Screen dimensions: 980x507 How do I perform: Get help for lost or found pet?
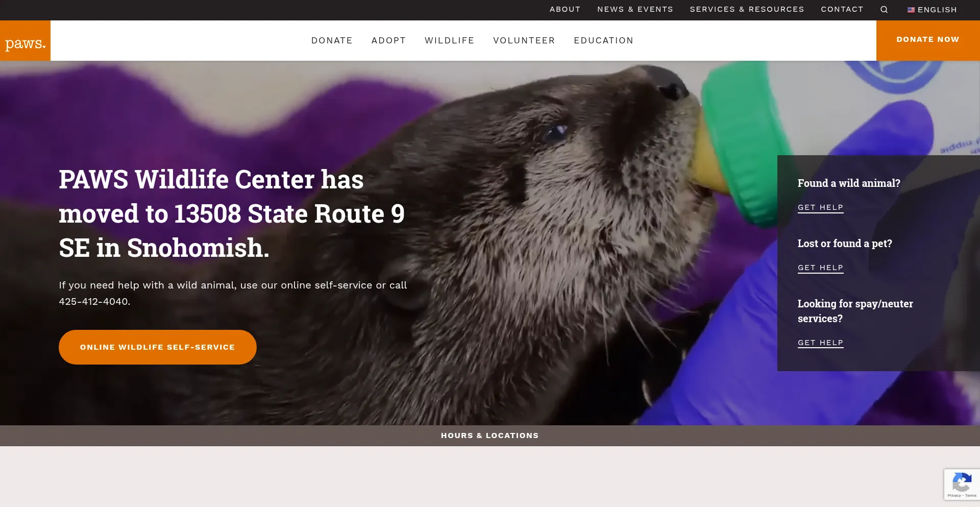pos(820,268)
